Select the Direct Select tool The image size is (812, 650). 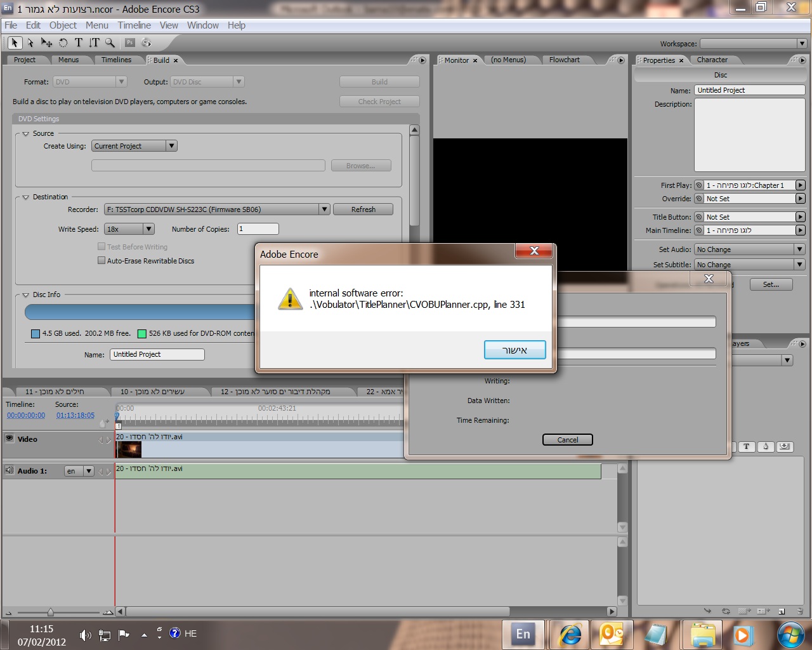30,43
